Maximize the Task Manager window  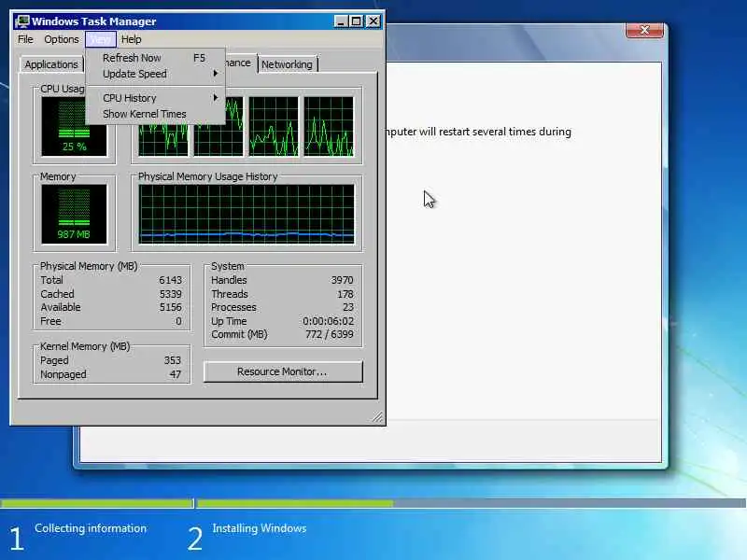tap(357, 21)
